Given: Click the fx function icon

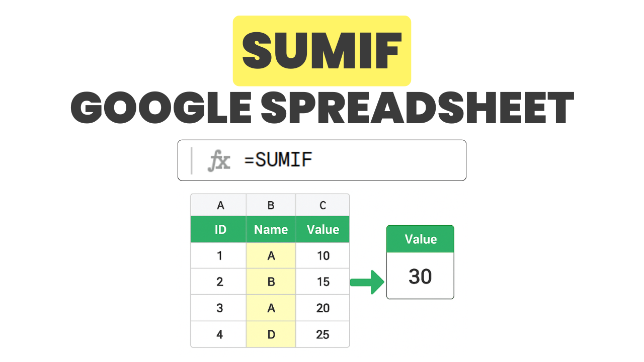Looking at the screenshot, I should click(x=219, y=161).
